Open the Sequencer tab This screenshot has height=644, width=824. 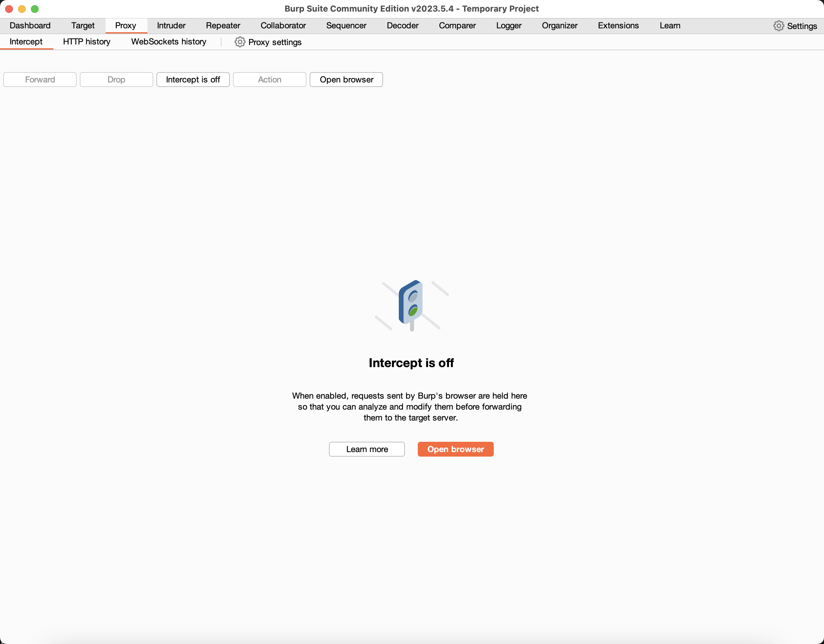pos(346,26)
